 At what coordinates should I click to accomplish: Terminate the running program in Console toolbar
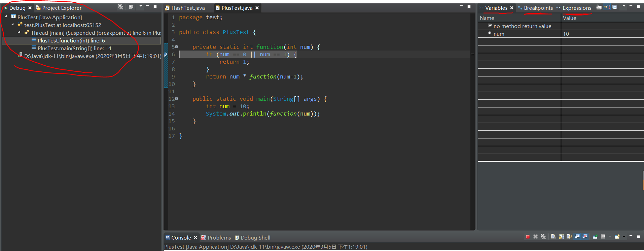(528, 237)
